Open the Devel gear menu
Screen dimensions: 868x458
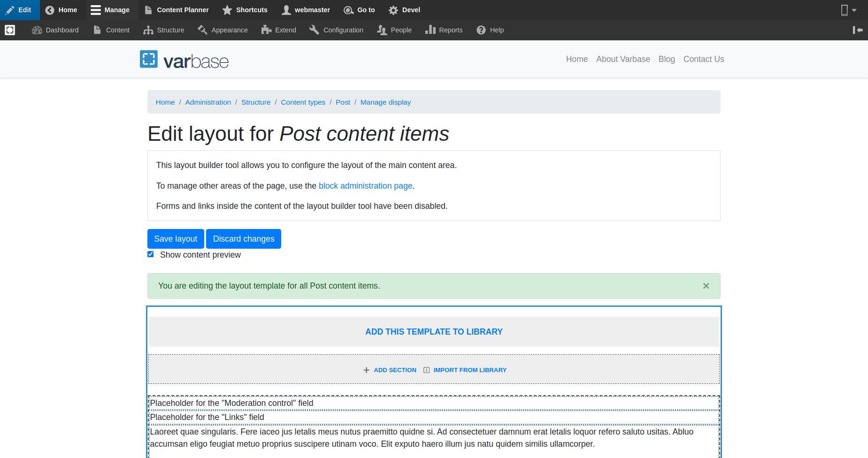click(x=404, y=10)
